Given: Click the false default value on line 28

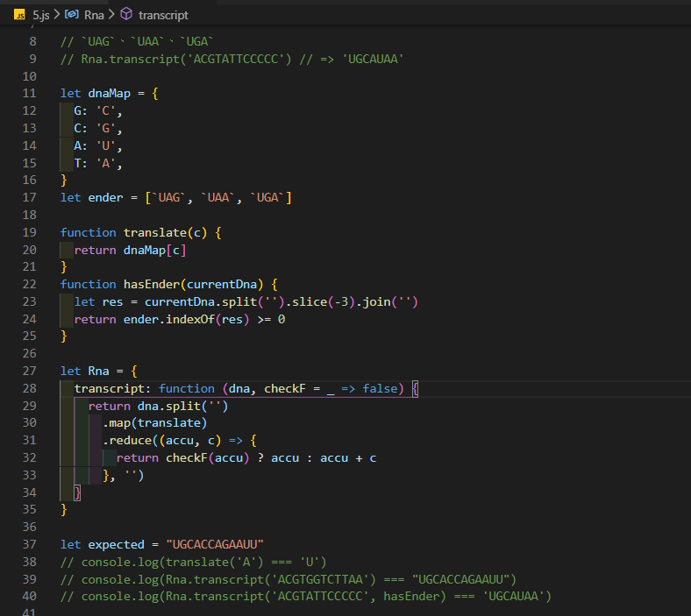Looking at the screenshot, I should pyautogui.click(x=380, y=389).
